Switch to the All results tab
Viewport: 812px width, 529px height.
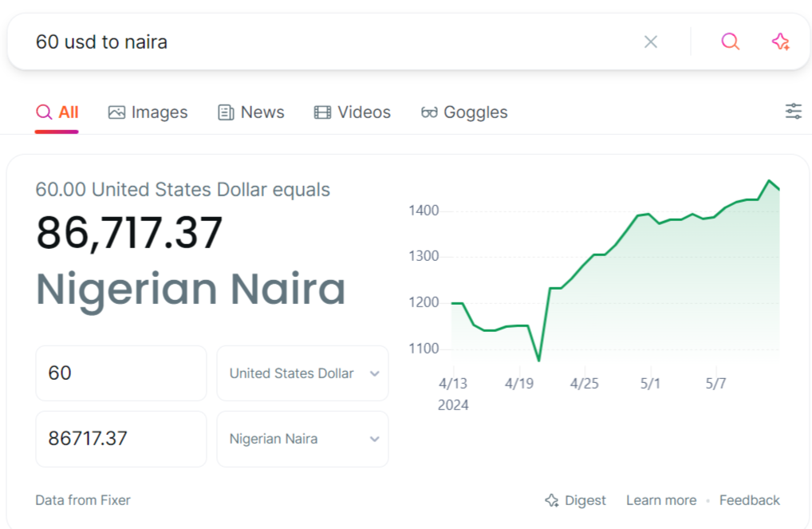(57, 113)
